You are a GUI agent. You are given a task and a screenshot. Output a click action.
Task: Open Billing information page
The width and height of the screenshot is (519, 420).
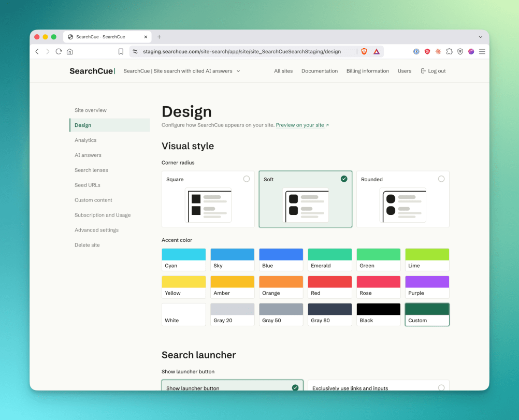(368, 71)
